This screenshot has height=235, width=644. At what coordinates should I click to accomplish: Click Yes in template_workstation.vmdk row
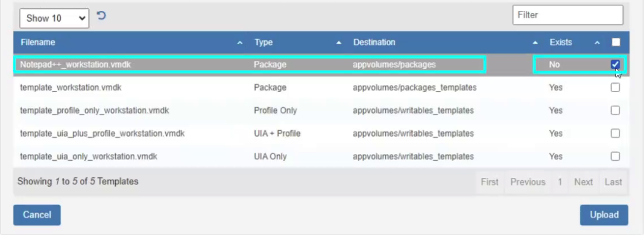[x=556, y=87]
